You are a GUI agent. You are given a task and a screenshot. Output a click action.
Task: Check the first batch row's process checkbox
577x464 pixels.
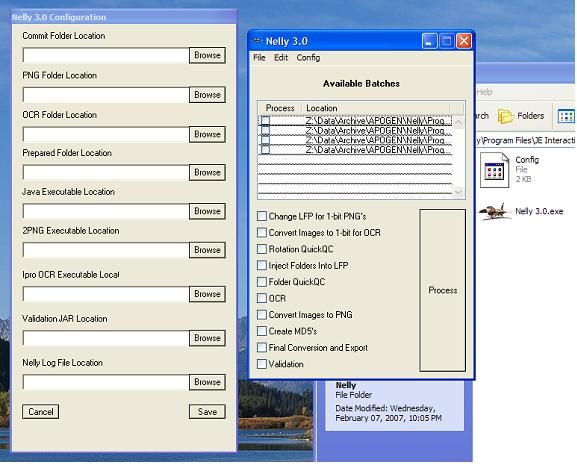click(265, 121)
